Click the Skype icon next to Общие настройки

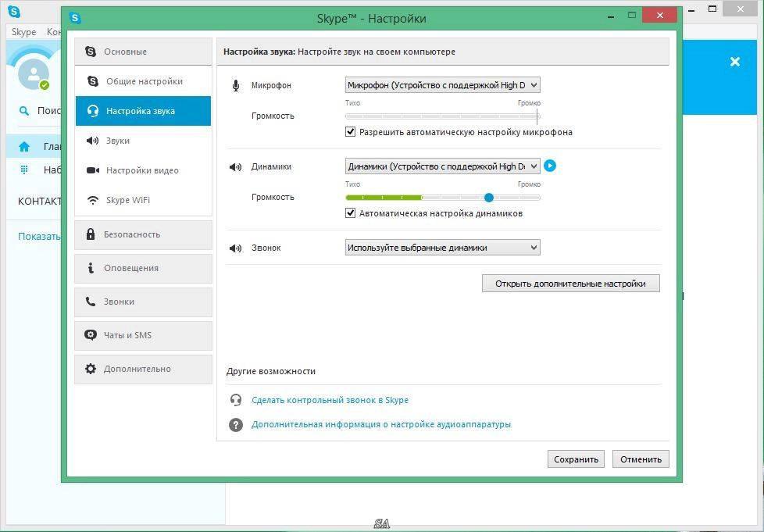[93, 81]
